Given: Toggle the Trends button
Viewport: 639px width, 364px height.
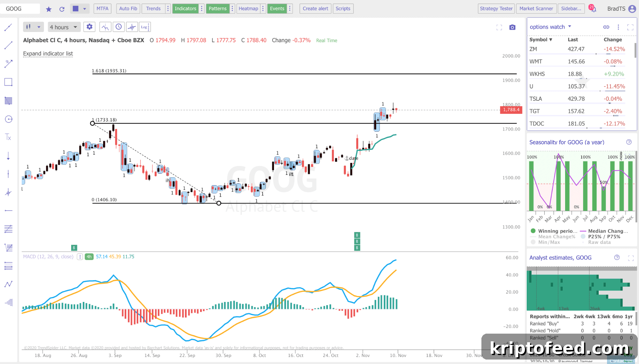Looking at the screenshot, I should (153, 9).
